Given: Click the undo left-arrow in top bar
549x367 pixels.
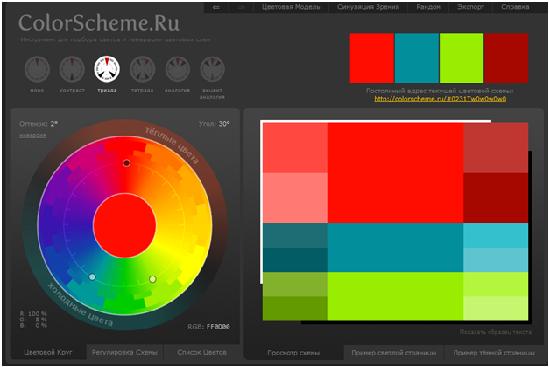Looking at the screenshot, I should tap(216, 7).
